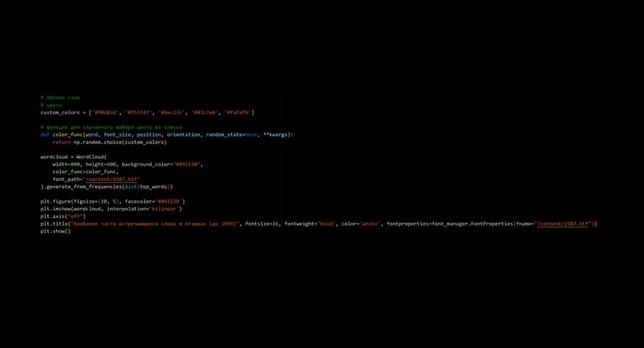Click the "WordCloud(" constructor call

tap(91, 157)
